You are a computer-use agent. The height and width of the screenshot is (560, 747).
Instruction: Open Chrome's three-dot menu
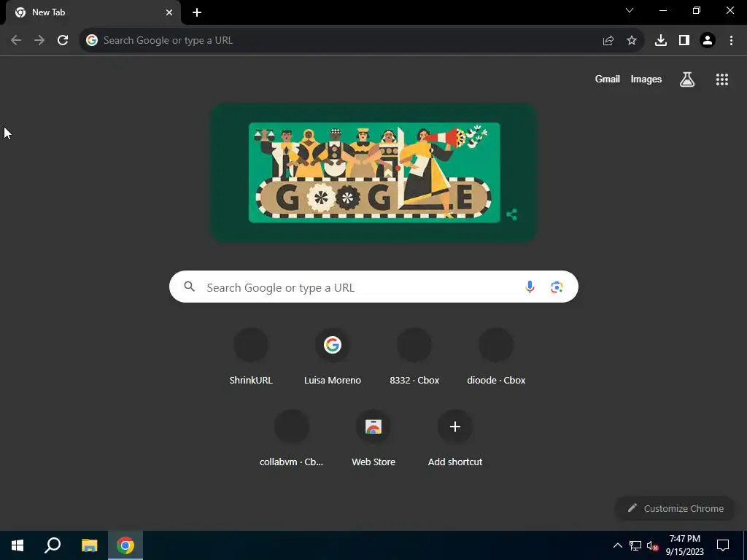(x=731, y=41)
